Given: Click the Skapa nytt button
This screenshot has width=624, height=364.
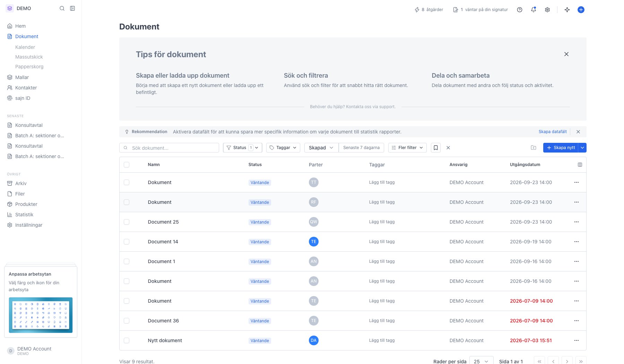Looking at the screenshot, I should pyautogui.click(x=561, y=148).
